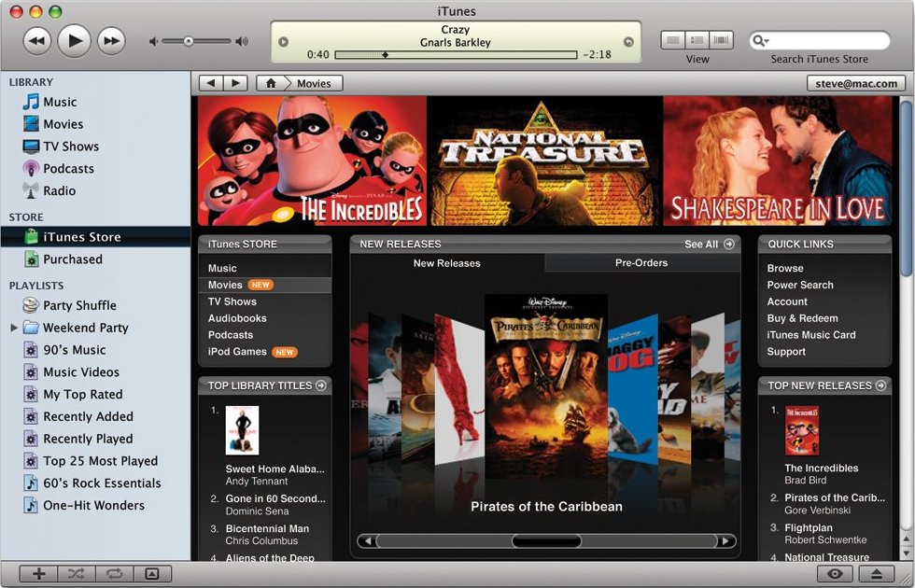The height and width of the screenshot is (588, 915).
Task: Open The Incredibles banner
Action: click(x=312, y=161)
